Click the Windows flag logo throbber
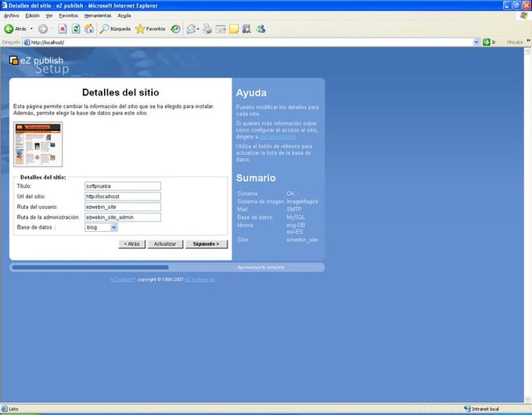The height and width of the screenshot is (415, 532). (x=524, y=16)
